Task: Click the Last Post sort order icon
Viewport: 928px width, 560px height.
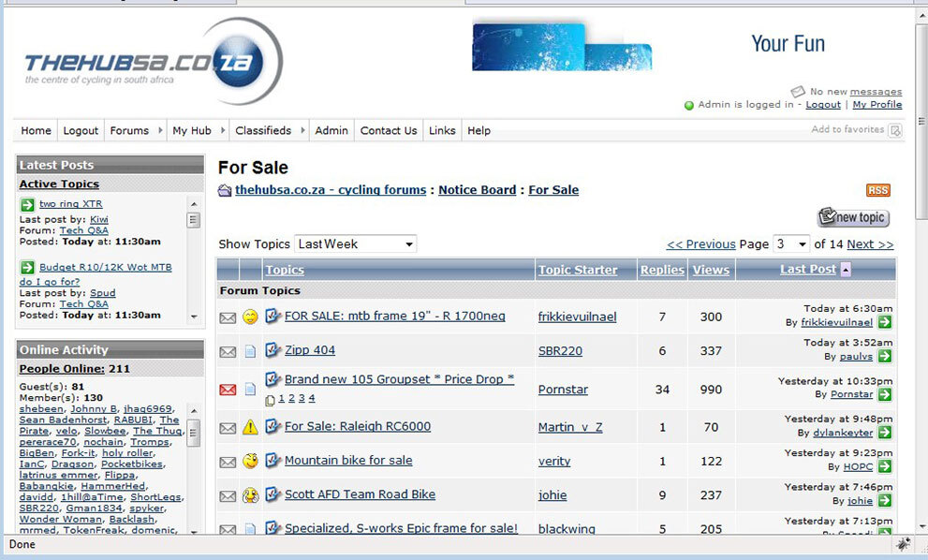Action: point(847,270)
